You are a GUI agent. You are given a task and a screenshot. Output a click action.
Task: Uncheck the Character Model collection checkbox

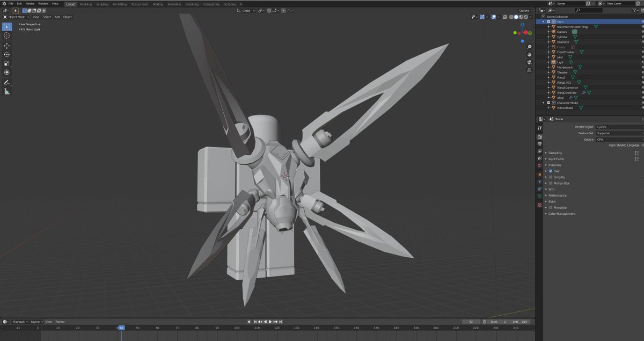(548, 103)
